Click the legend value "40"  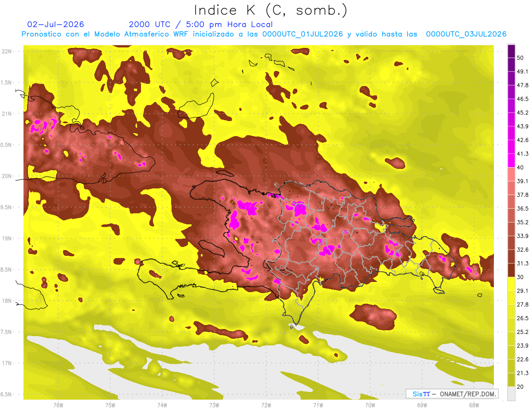click(521, 168)
